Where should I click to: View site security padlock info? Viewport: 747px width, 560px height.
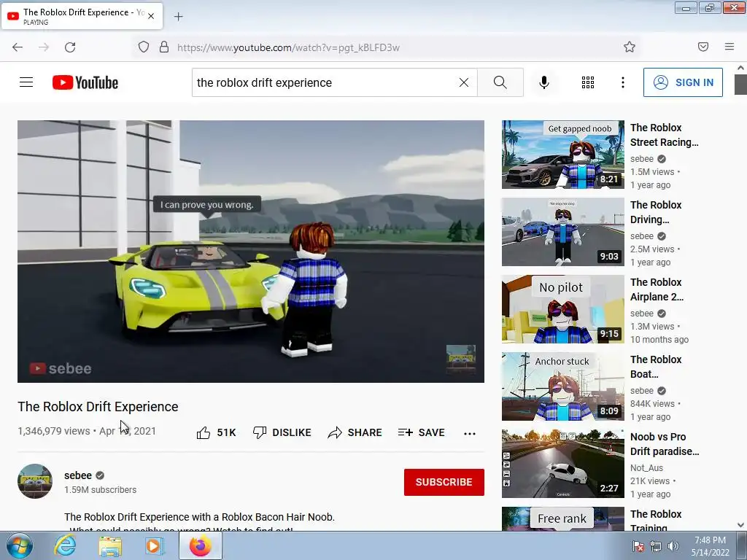164,47
